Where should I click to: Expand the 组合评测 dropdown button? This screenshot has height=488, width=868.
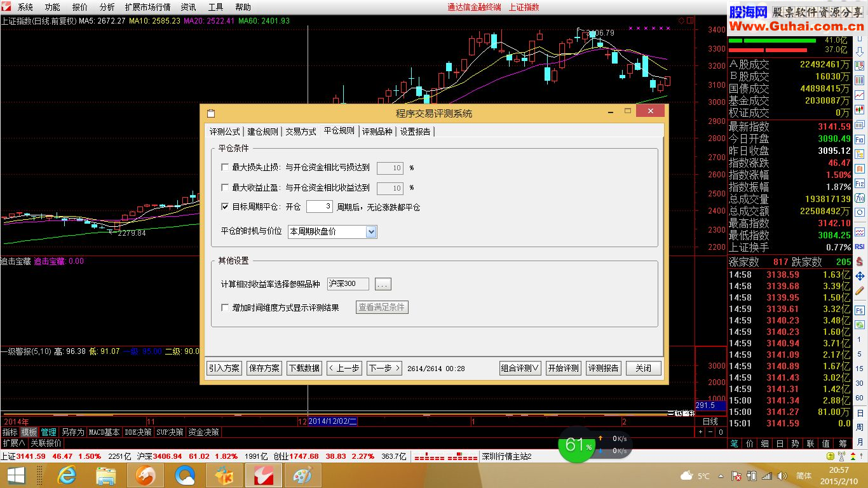520,368
